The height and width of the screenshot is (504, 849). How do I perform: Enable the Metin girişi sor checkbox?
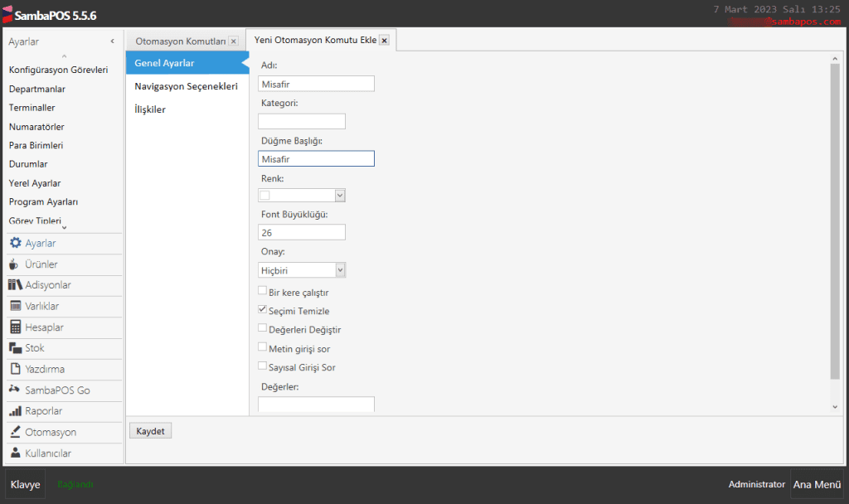(263, 347)
